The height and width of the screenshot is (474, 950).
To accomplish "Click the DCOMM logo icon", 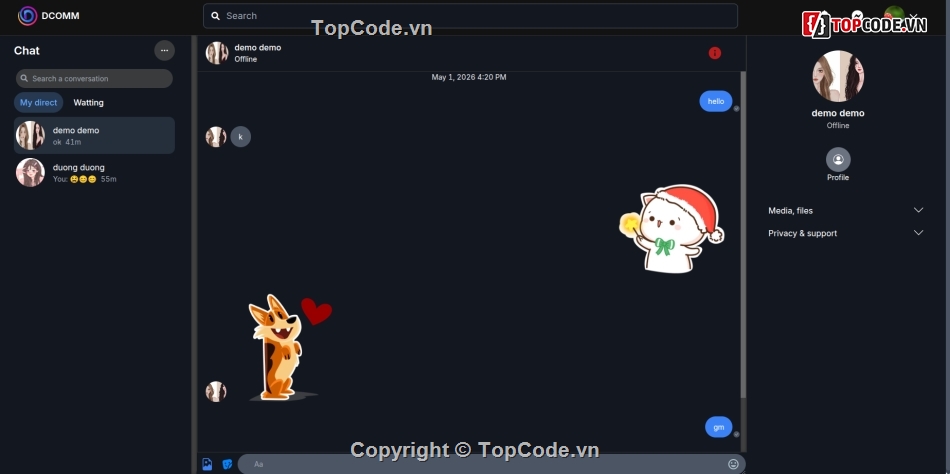I will pyautogui.click(x=27, y=16).
